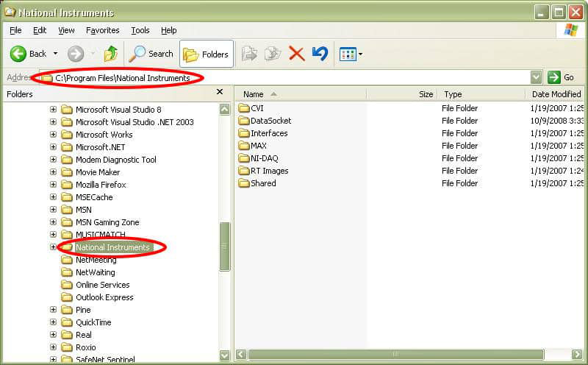Open the Views dropdown button
This screenshot has height=365, width=588.
tap(351, 54)
